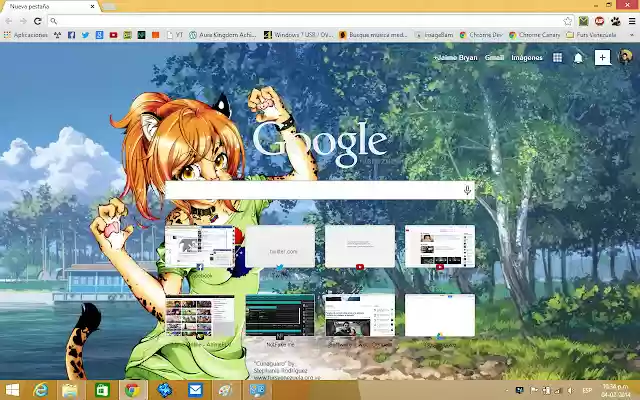
Task: Start voice search with the microphone
Action: tap(467, 190)
